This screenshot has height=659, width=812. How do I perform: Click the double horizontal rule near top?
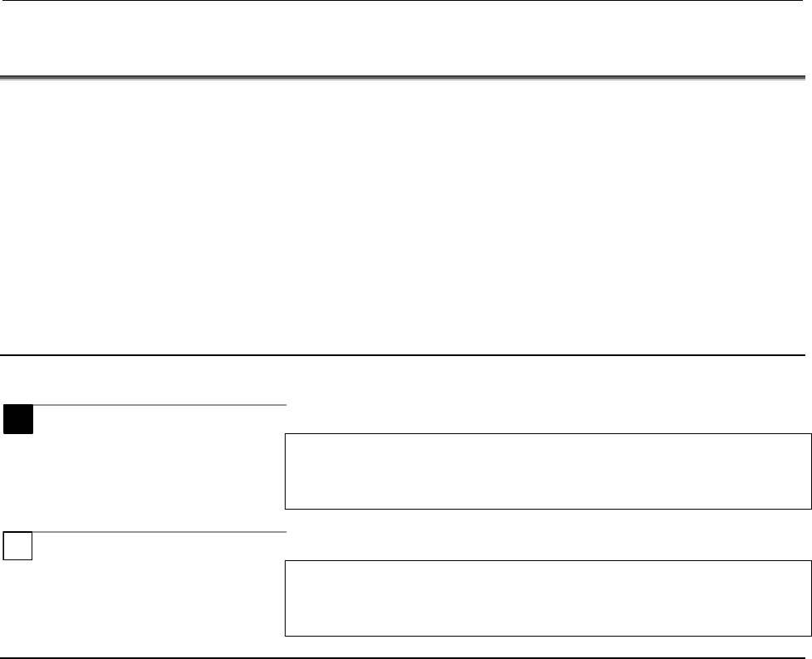[x=405, y=78]
